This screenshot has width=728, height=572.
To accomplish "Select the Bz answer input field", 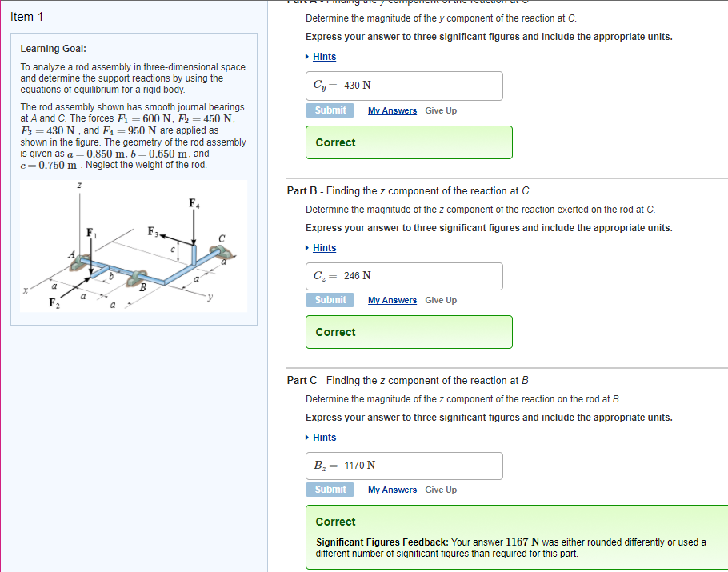I will (402, 466).
